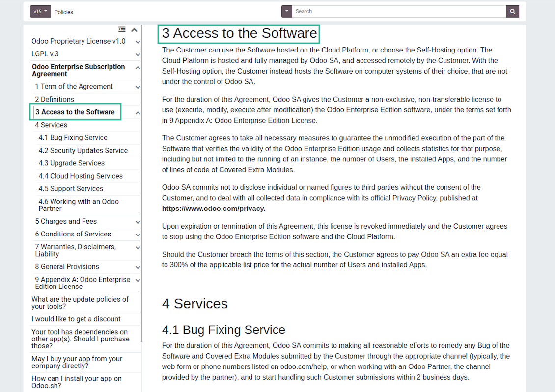Screen dimensions: 555x392
Task: Go to 1 Term of the Agreement
Action: click(x=74, y=87)
